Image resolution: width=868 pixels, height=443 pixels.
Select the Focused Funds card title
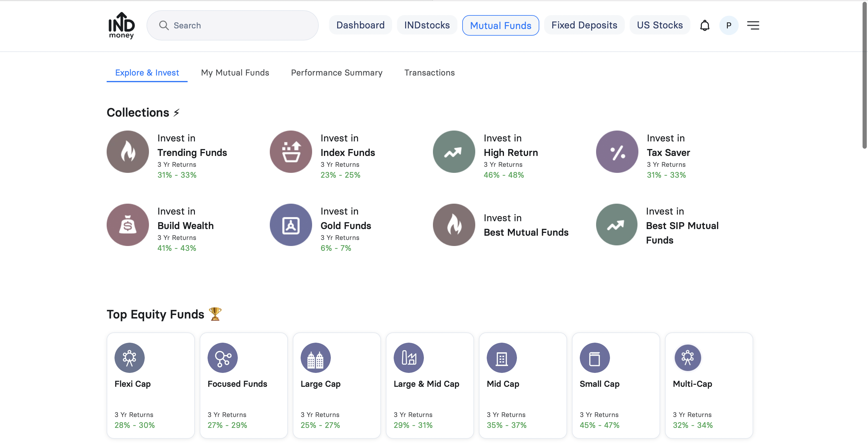pos(237,384)
